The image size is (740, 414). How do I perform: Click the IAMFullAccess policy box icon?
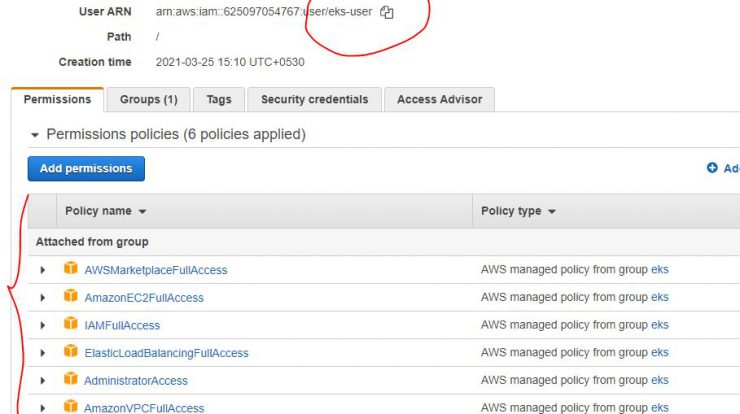pyautogui.click(x=71, y=323)
